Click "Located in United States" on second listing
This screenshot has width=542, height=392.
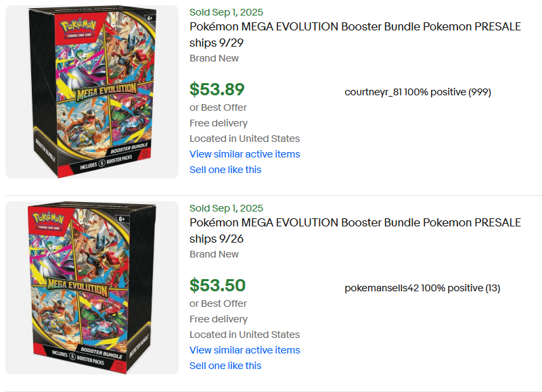click(244, 335)
